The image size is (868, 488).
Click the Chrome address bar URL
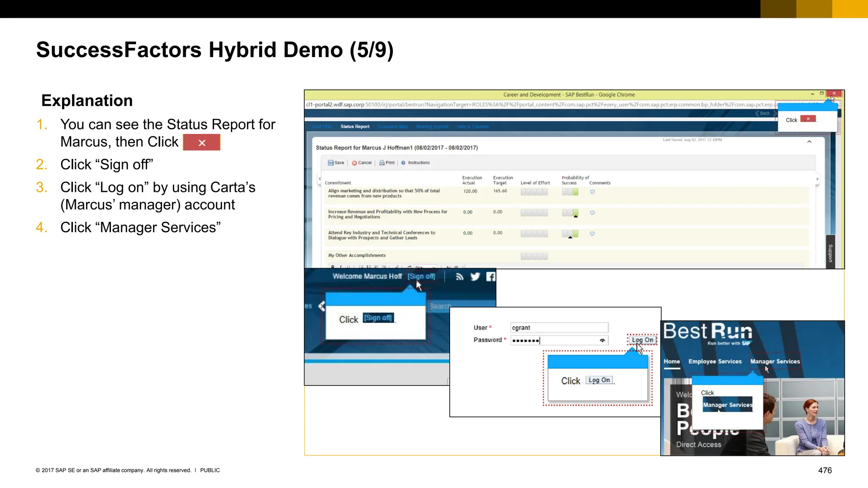click(x=540, y=105)
